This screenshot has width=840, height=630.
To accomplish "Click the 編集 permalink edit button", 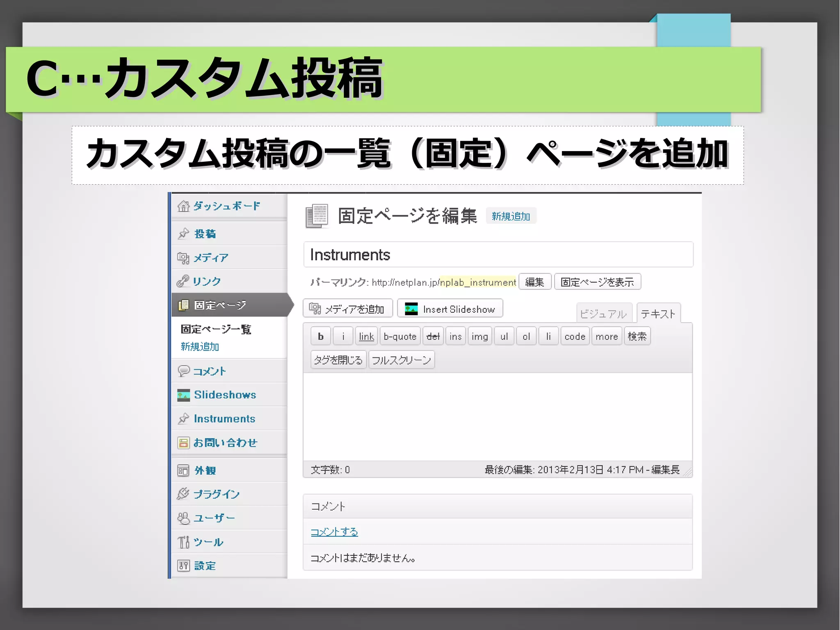I will 534,282.
